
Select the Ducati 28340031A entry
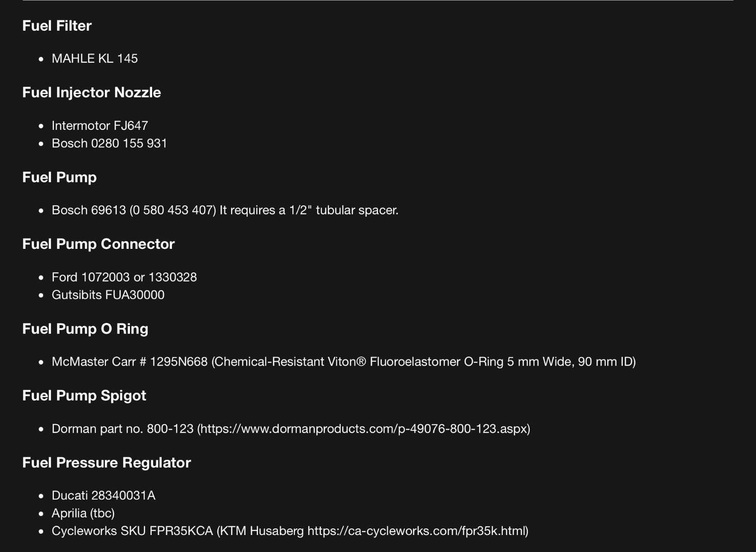tap(103, 495)
